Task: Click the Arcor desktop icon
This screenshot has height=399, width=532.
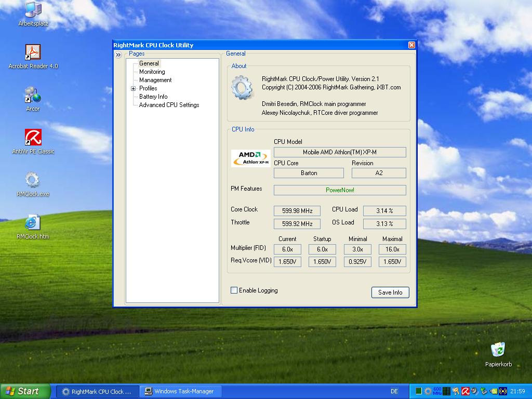Action: (x=33, y=95)
